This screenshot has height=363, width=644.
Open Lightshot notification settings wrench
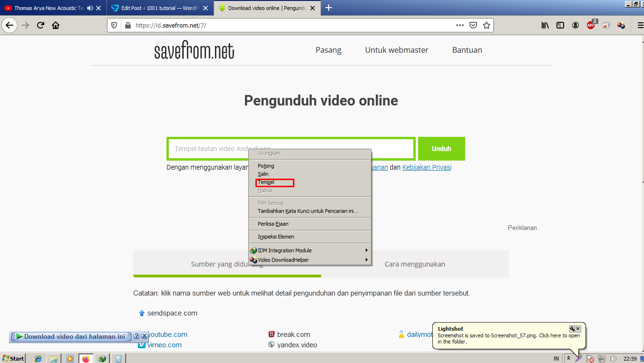pos(572,329)
